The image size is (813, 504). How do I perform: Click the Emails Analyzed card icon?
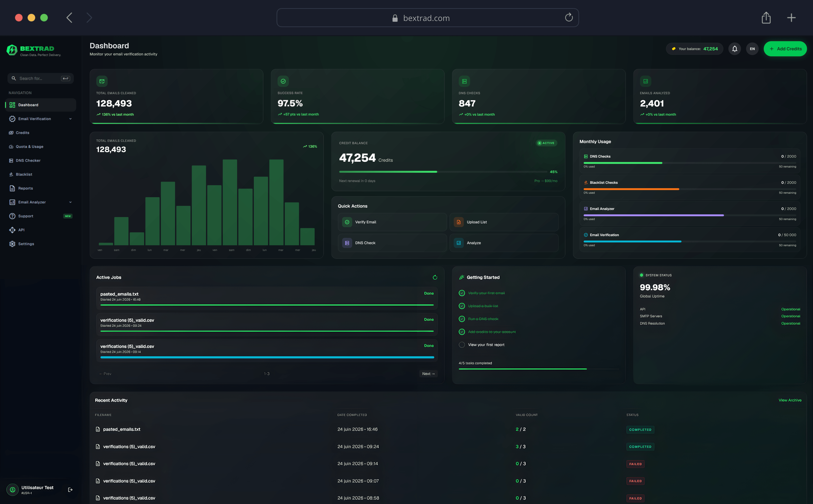[x=646, y=81]
